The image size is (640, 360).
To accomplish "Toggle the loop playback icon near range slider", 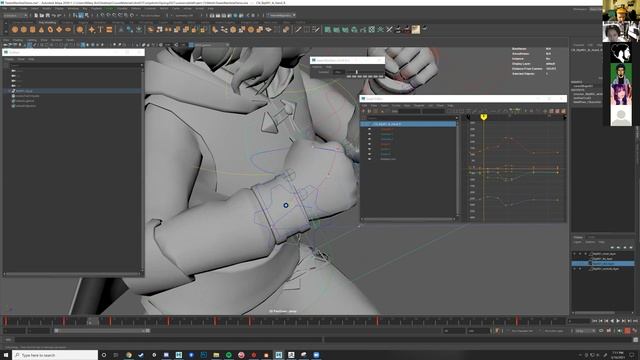I will (601, 331).
